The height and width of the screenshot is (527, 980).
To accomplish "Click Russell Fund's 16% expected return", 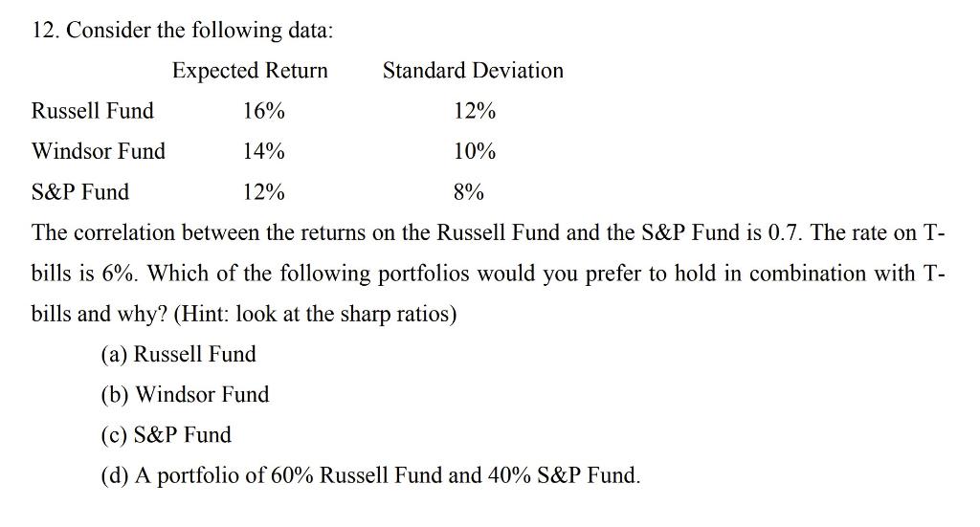I will (x=264, y=111).
